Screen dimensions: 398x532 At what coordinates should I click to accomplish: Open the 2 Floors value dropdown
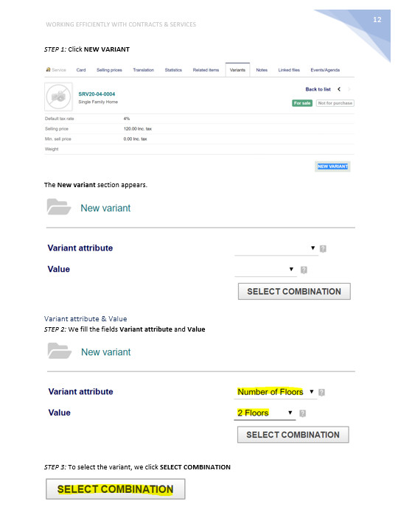click(265, 413)
